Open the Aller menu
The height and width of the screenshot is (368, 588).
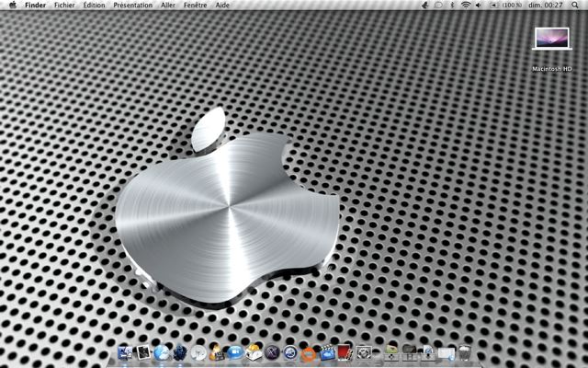[x=168, y=6]
